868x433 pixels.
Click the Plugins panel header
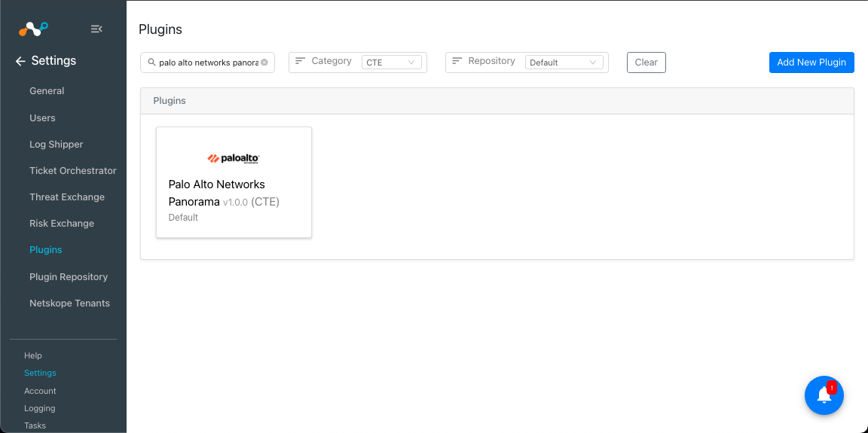tap(497, 101)
